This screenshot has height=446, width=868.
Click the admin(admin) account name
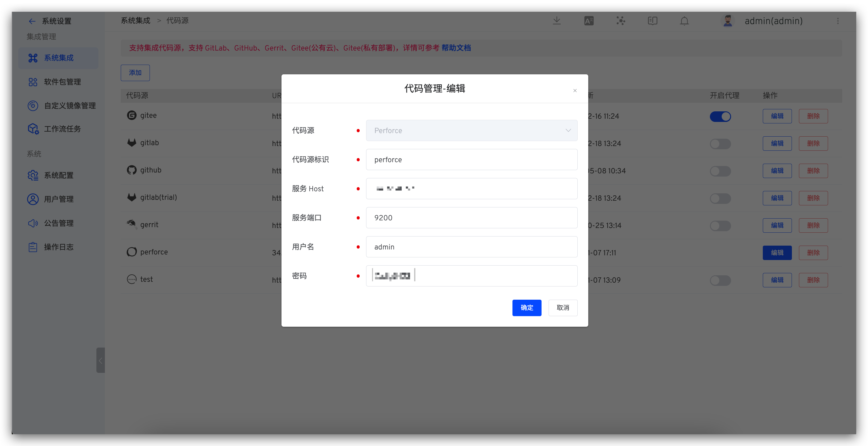coord(773,21)
